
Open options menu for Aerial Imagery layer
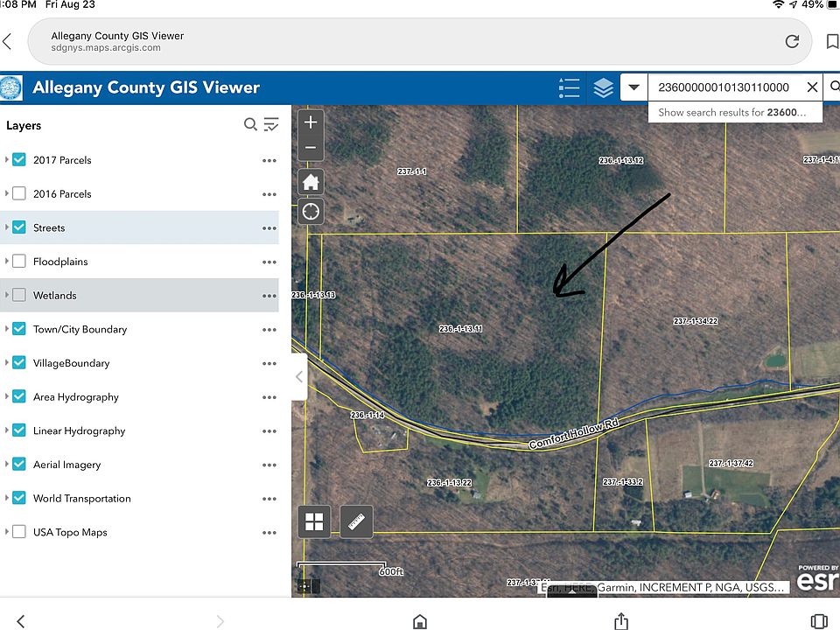[x=269, y=465]
